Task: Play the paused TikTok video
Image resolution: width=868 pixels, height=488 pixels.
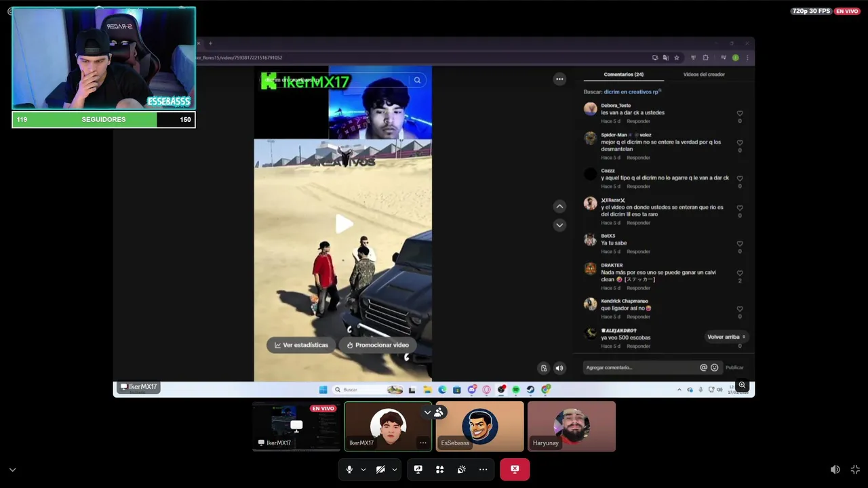Action: 344,224
